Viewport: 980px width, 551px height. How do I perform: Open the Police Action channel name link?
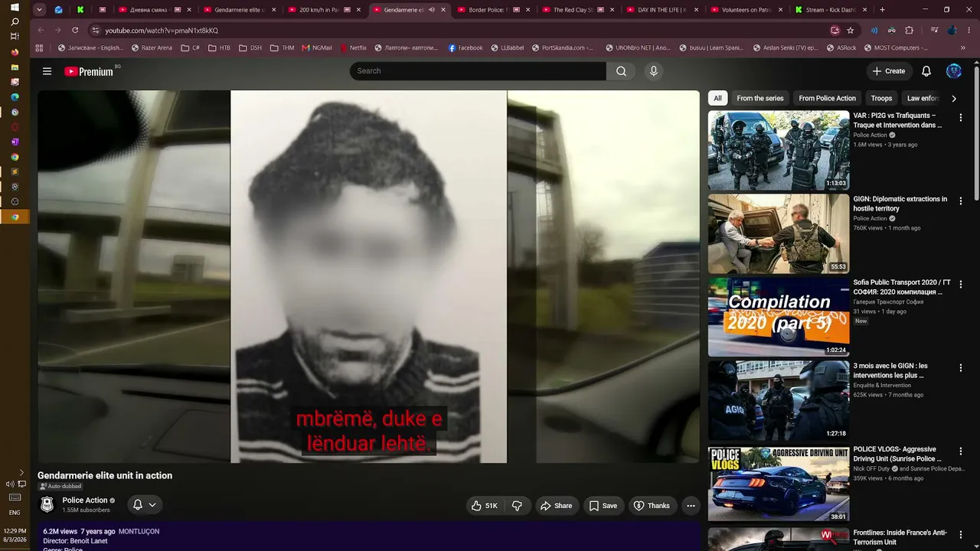[x=85, y=500]
